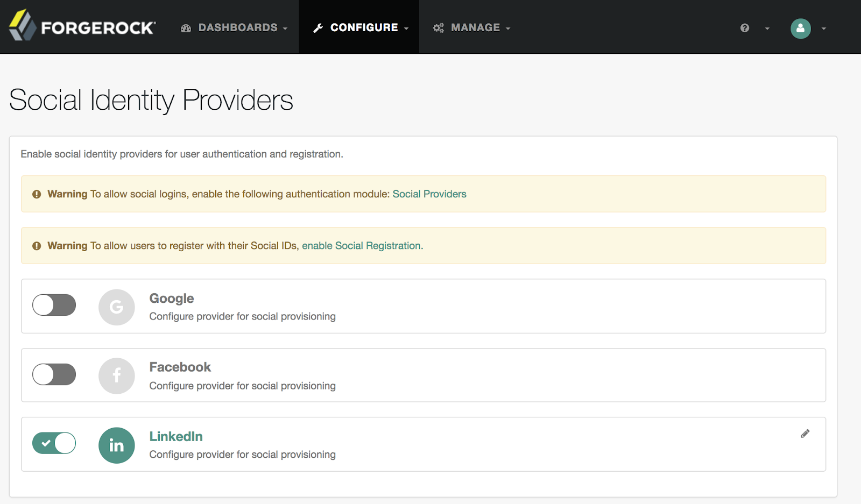This screenshot has width=861, height=504.
Task: Click the ForgeRock logo
Action: click(82, 26)
